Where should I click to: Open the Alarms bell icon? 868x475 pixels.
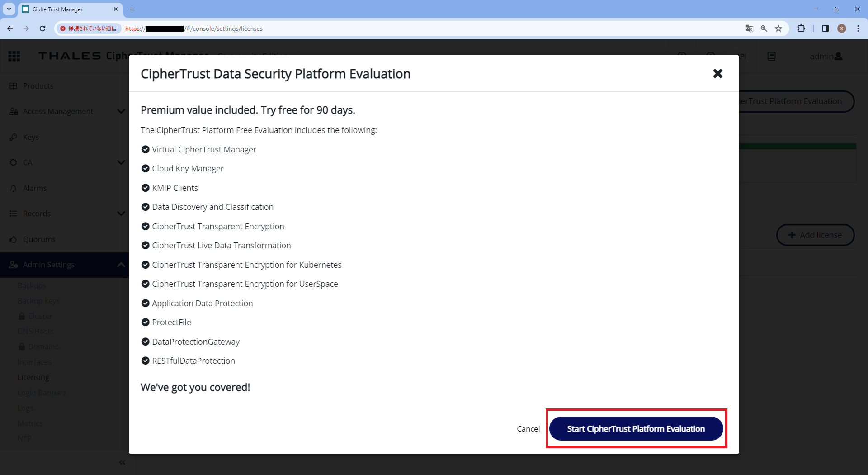[x=14, y=188]
